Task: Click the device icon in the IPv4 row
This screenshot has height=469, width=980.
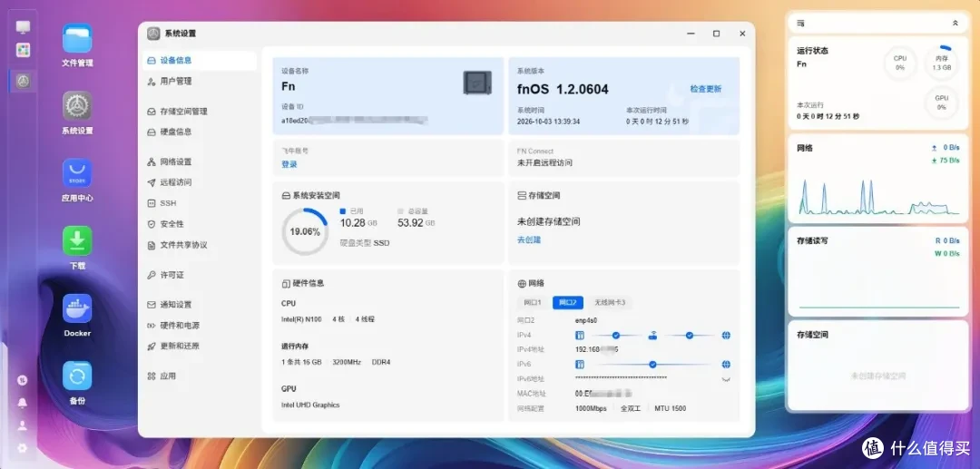Action: 579,336
